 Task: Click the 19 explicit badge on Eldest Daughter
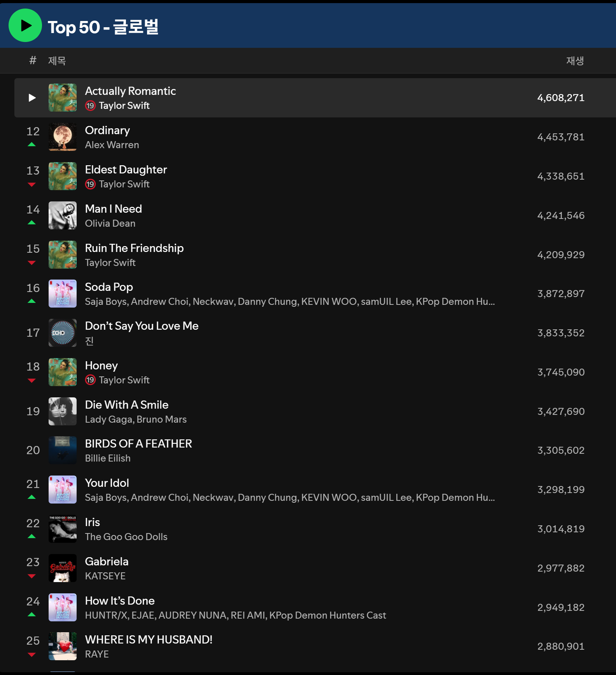pyautogui.click(x=90, y=184)
